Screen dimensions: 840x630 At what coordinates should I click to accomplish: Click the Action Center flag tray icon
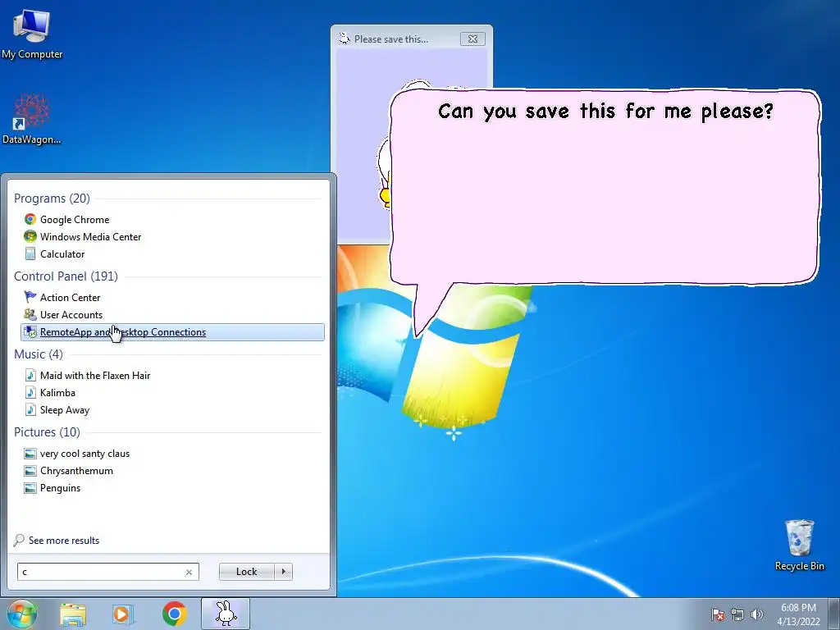718,614
